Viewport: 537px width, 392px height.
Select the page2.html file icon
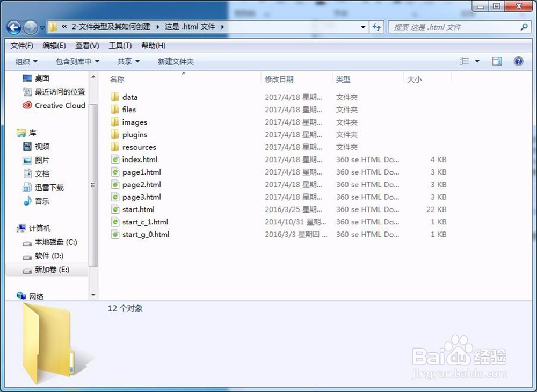point(115,184)
